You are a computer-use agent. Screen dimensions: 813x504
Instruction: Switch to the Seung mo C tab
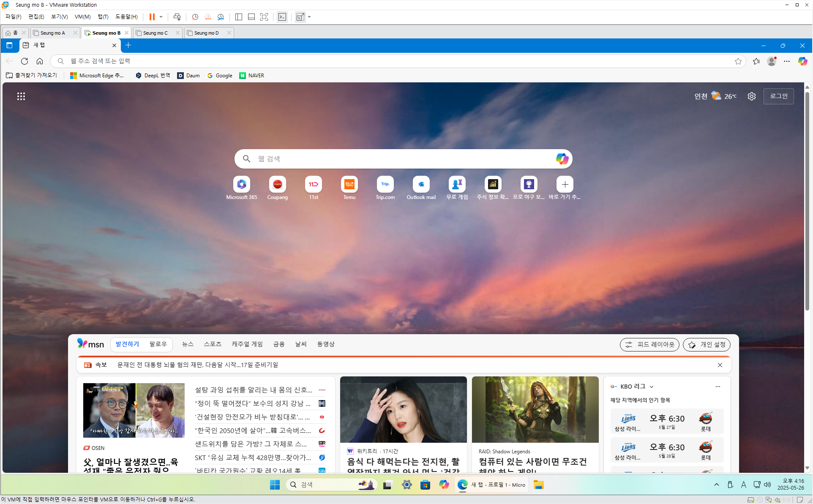155,33
